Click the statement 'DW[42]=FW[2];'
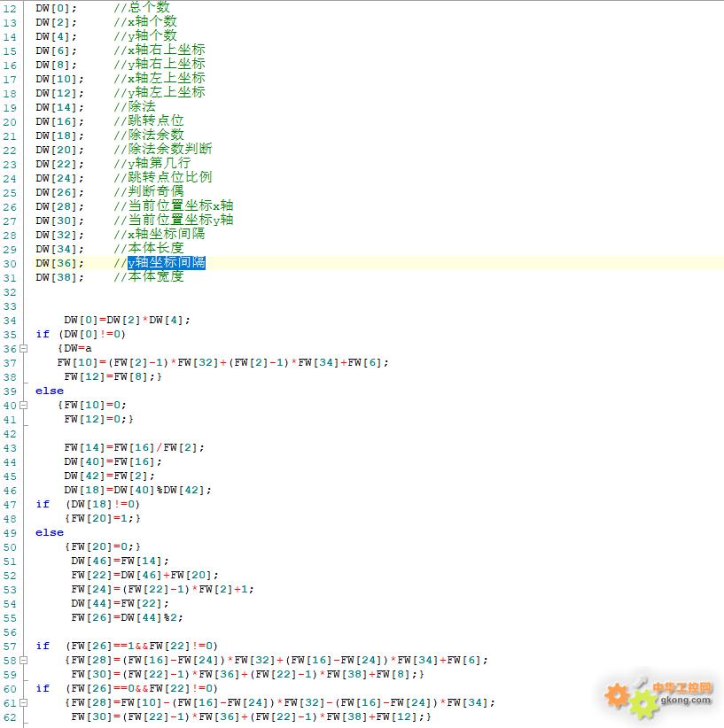724x728 pixels. [x=110, y=476]
